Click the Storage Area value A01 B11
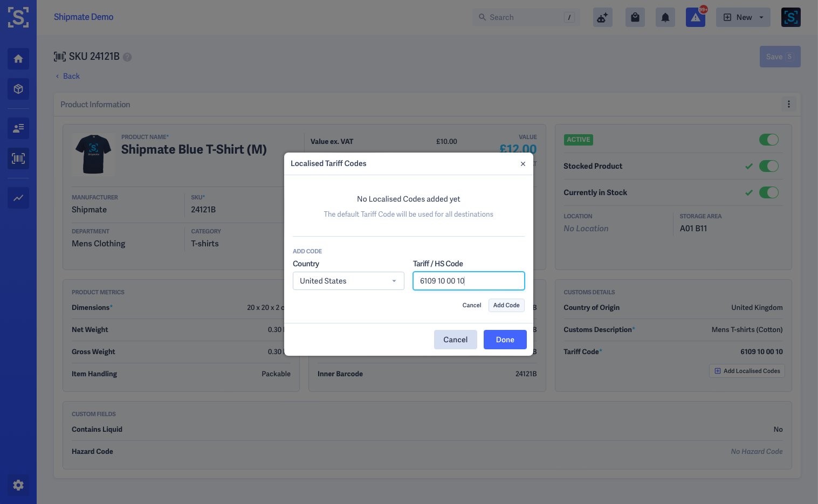Image resolution: width=818 pixels, height=504 pixels. coord(693,229)
